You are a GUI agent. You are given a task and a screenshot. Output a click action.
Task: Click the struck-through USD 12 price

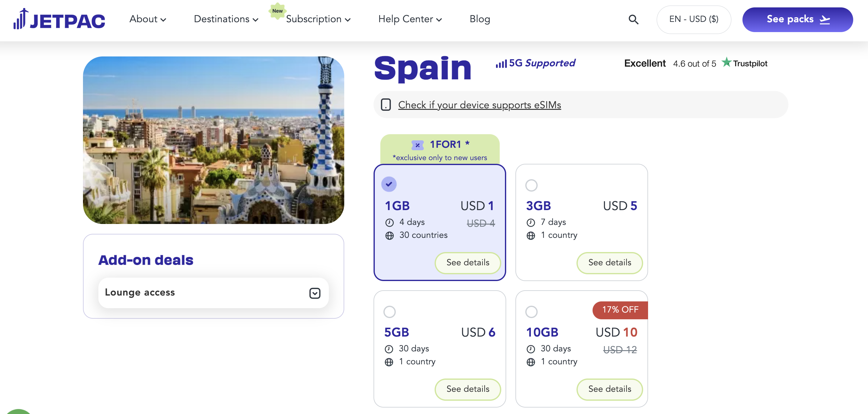pos(620,350)
